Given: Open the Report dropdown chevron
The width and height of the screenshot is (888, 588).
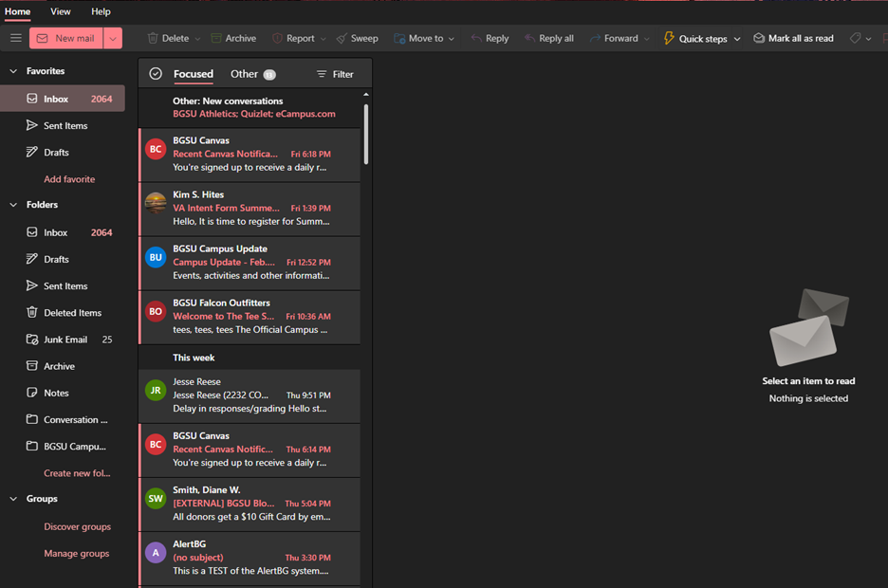Looking at the screenshot, I should coord(323,39).
